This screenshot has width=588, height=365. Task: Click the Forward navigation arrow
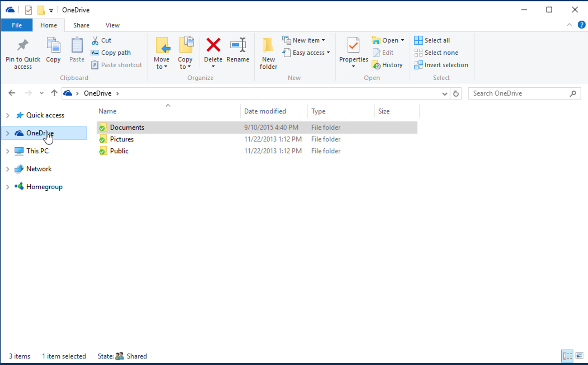[x=28, y=93]
